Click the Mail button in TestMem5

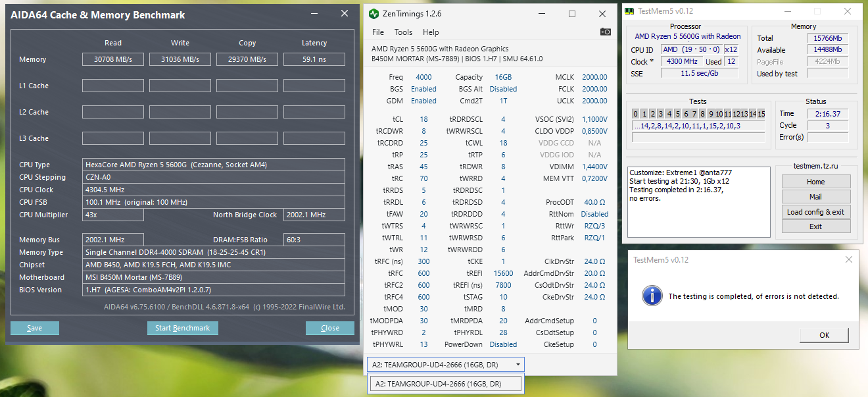(x=815, y=196)
